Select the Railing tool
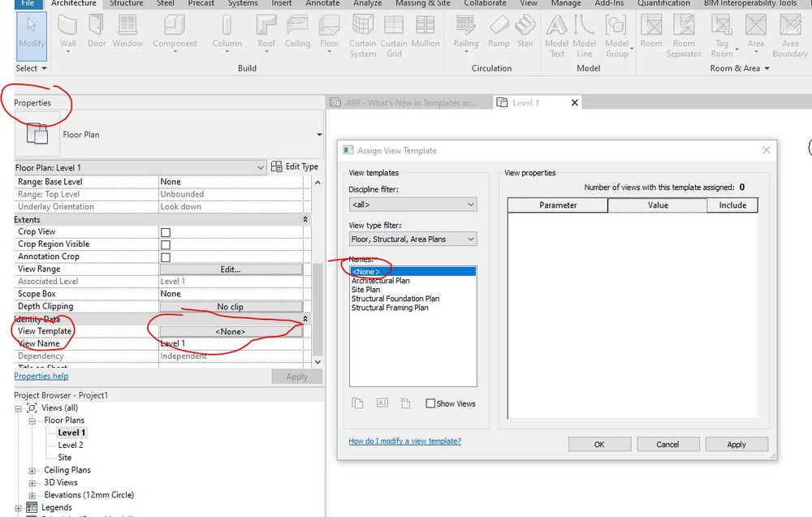 point(465,32)
